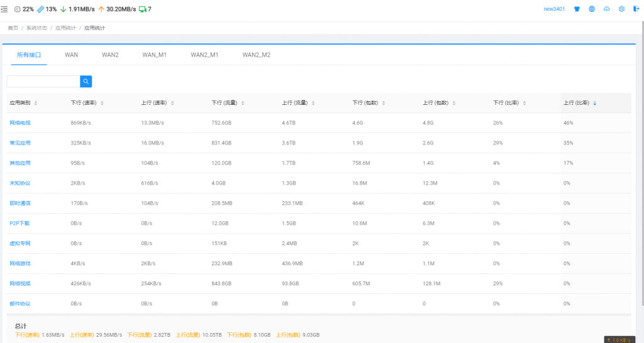Click the cloud upload icon
The width and height of the screenshot is (644, 343).
click(607, 9)
